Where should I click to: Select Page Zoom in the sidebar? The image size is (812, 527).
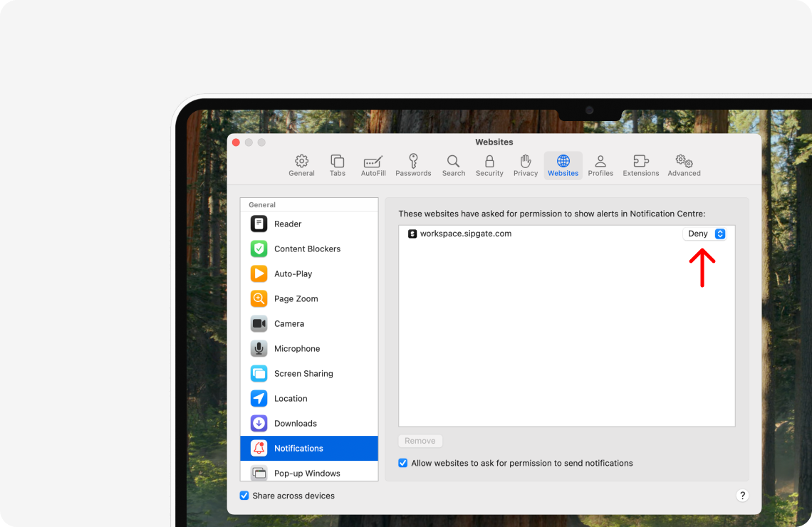[309, 298]
